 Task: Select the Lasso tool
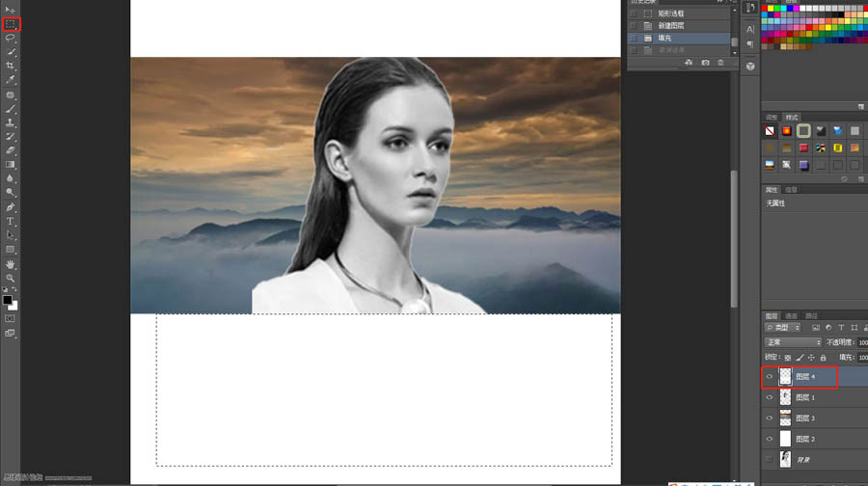pos(10,39)
